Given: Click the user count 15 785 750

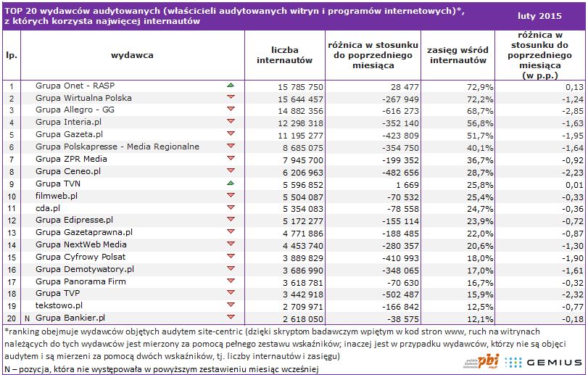Looking at the screenshot, I should pos(300,87).
